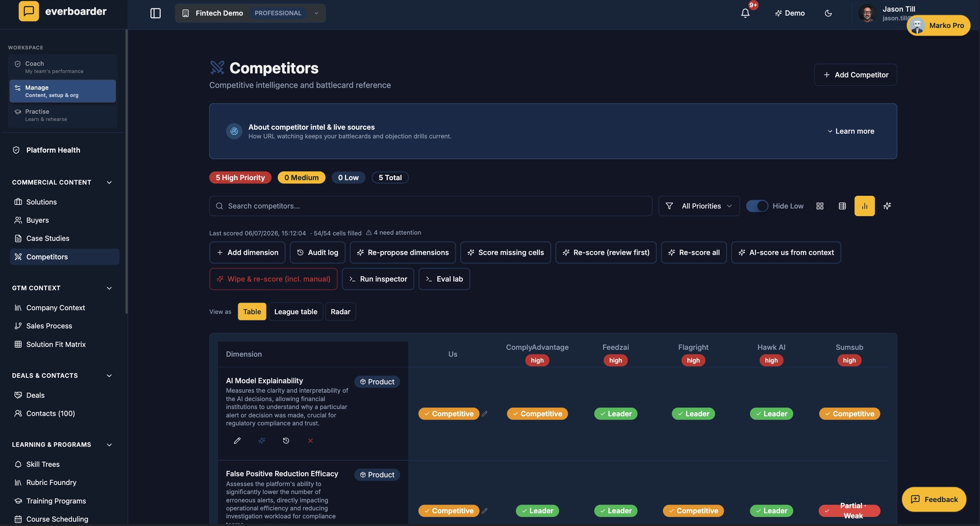
Task: Switch to the League table view
Action: pyautogui.click(x=296, y=312)
